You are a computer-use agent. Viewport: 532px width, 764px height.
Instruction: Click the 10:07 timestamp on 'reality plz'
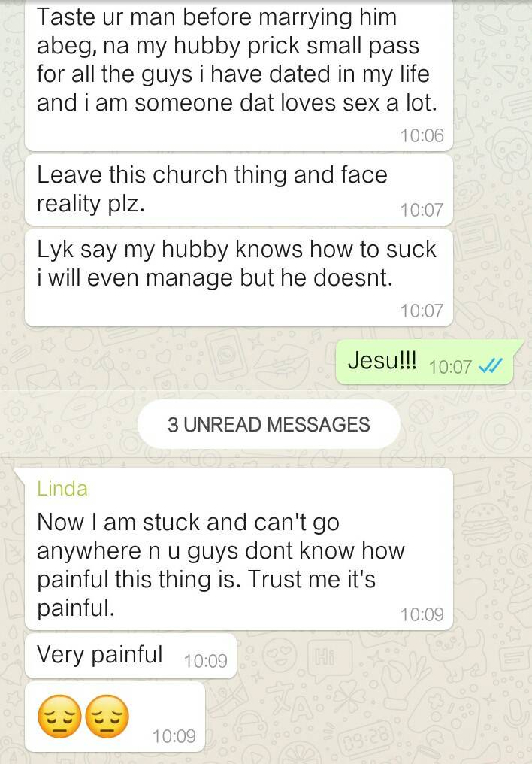(422, 210)
